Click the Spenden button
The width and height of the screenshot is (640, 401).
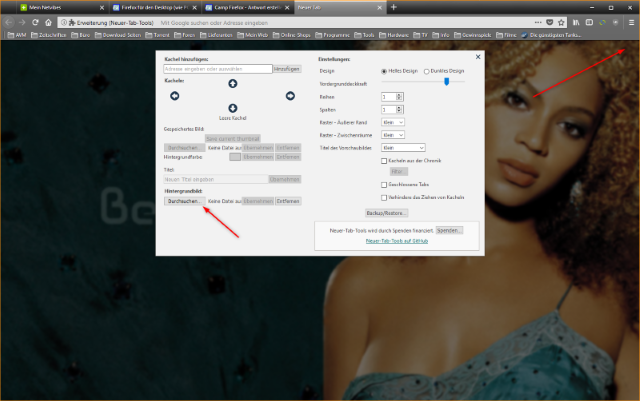click(x=449, y=231)
